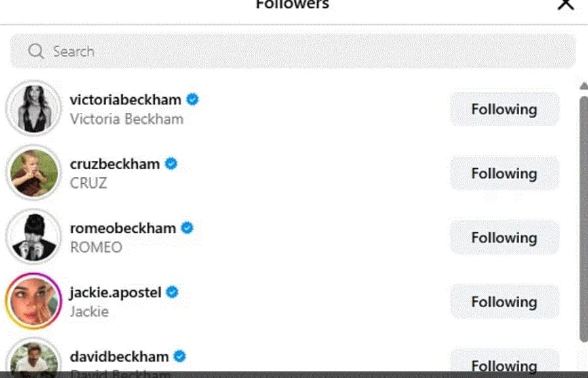Click the search magnifier icon

pos(35,51)
